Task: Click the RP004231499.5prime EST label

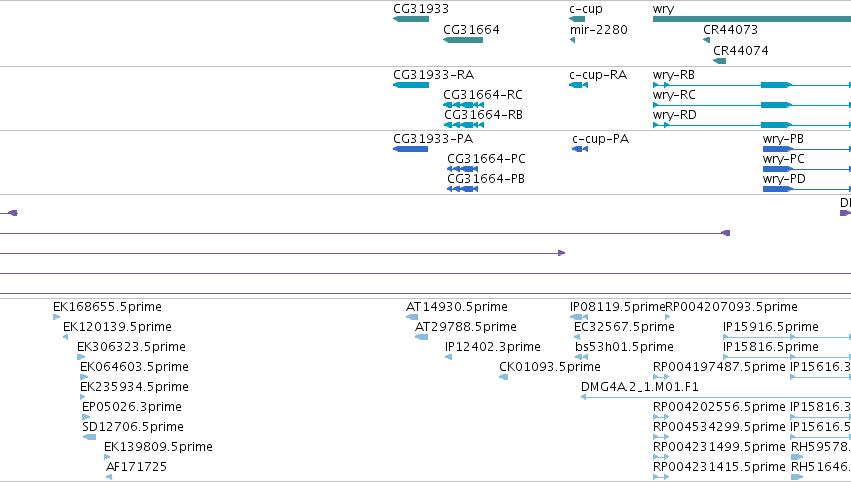Action: 719,447
